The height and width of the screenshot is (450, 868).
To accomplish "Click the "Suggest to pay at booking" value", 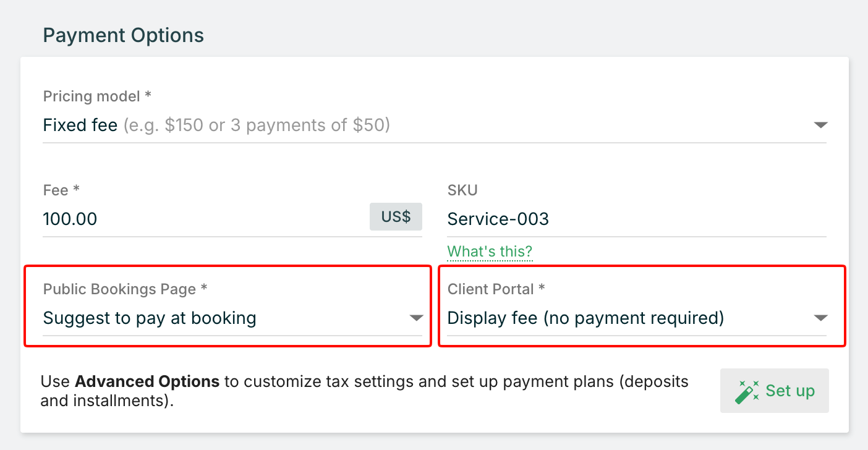I will pyautogui.click(x=150, y=318).
